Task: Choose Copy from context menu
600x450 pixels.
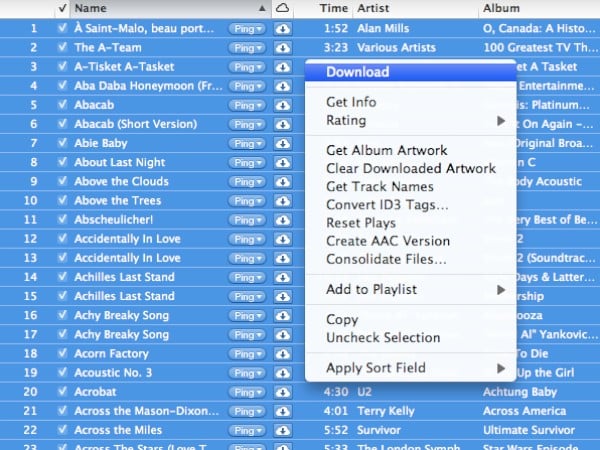Action: (411, 320)
